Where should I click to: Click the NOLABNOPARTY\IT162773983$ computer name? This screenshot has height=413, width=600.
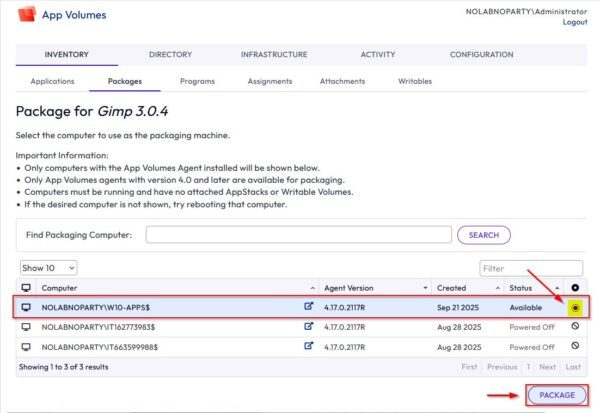click(98, 327)
